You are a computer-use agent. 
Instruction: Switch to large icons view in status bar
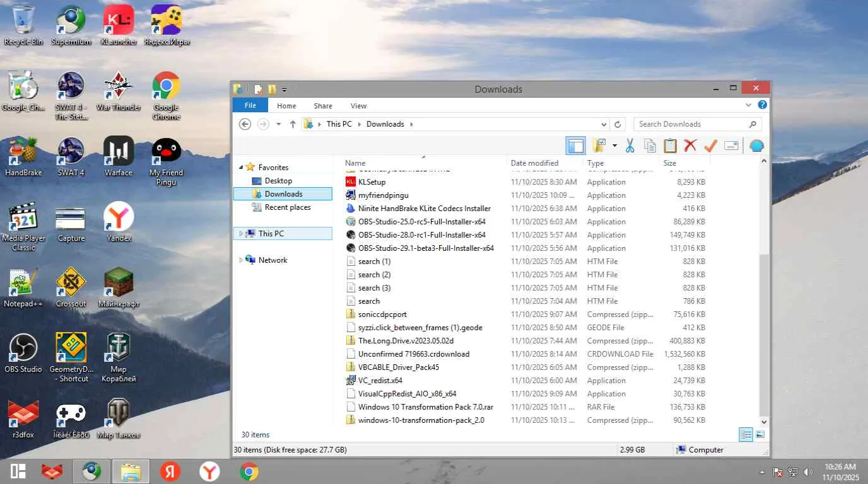760,434
